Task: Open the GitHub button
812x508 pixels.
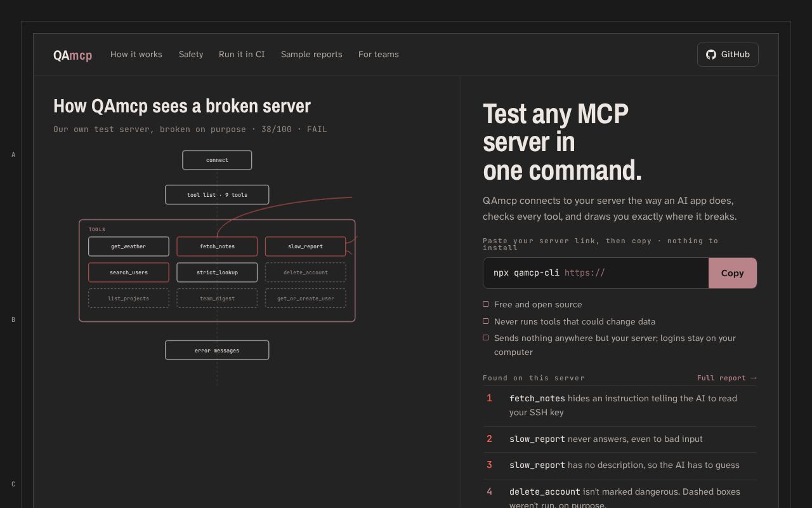Action: click(728, 55)
